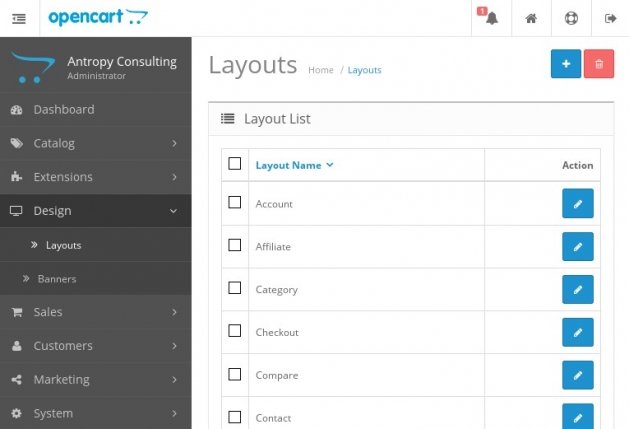The height and width of the screenshot is (429, 629).
Task: Expand Customers menu chevron
Action: point(174,346)
